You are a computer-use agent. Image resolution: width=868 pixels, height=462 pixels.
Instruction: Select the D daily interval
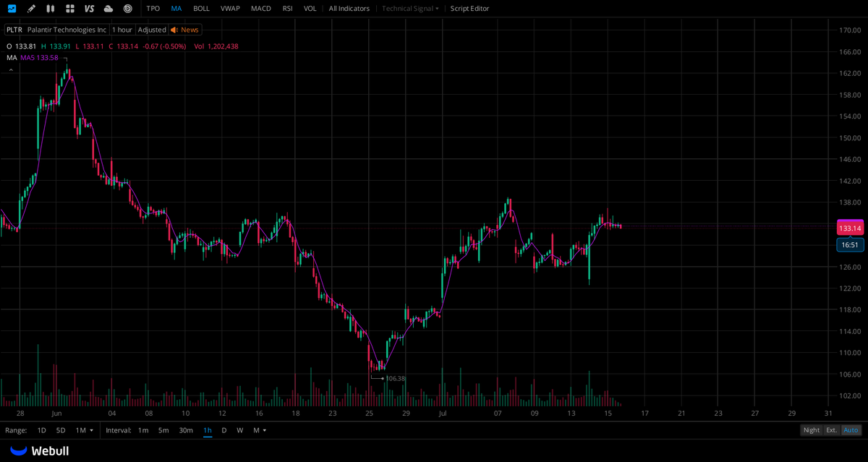pyautogui.click(x=224, y=430)
